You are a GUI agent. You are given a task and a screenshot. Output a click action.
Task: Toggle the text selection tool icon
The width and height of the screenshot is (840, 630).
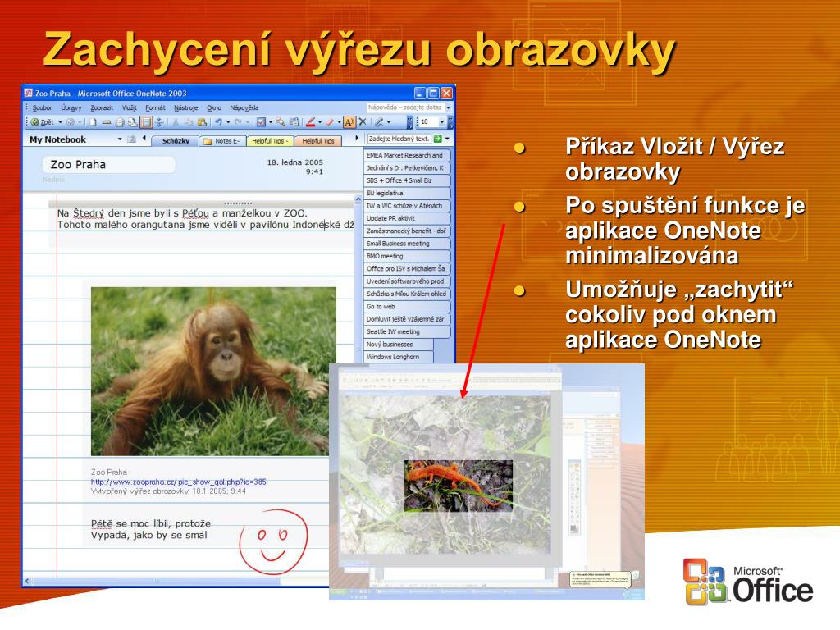coord(349,122)
